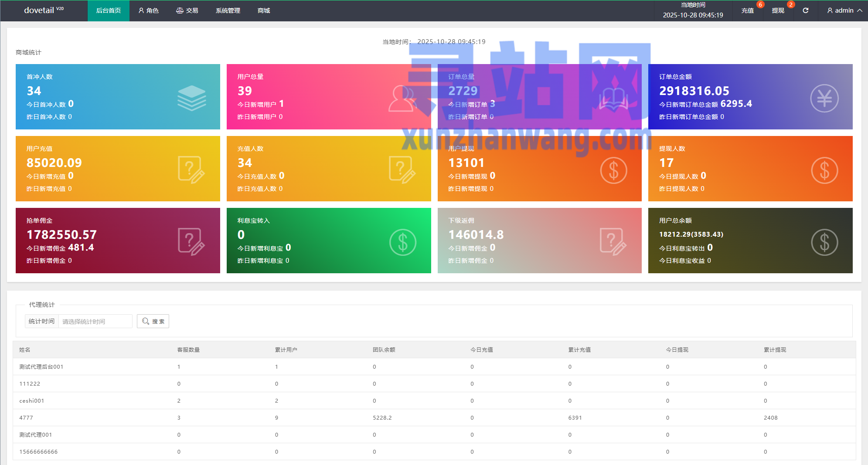Open the 交易 menu
The image size is (868, 465).
(x=187, y=10)
